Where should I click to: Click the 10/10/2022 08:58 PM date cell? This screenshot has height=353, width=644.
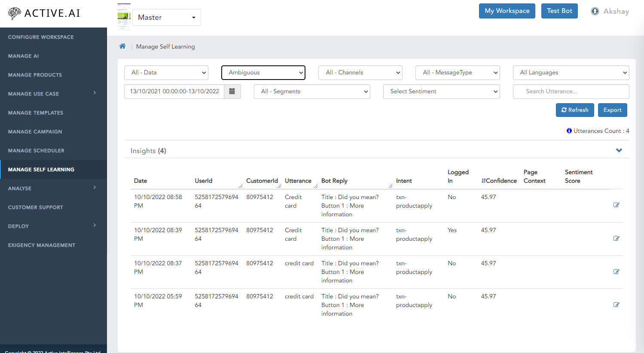click(158, 201)
